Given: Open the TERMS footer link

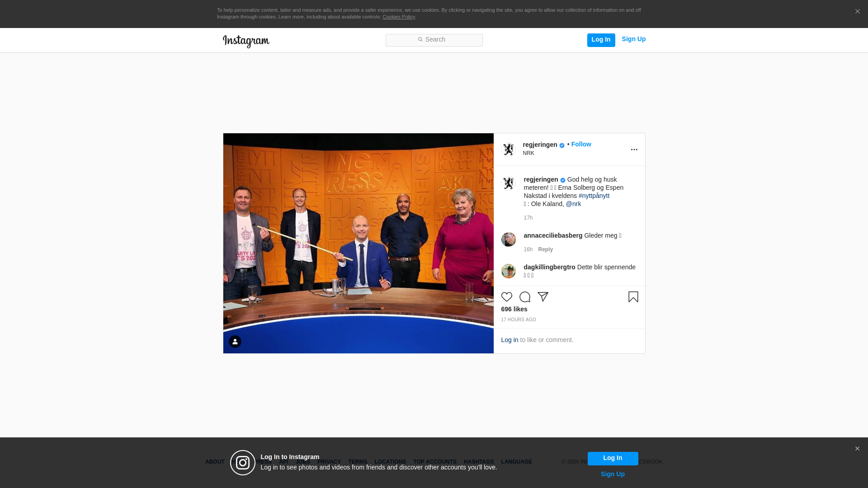Looking at the screenshot, I should point(358,462).
